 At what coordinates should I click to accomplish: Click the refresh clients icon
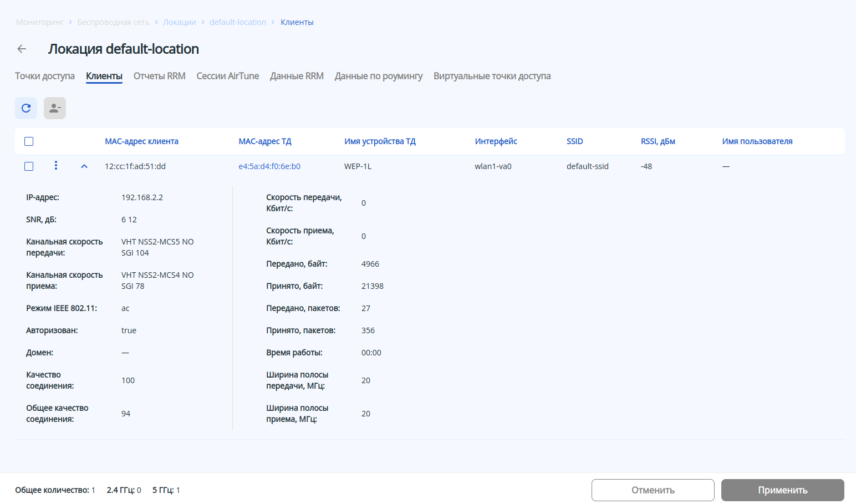[x=26, y=108]
